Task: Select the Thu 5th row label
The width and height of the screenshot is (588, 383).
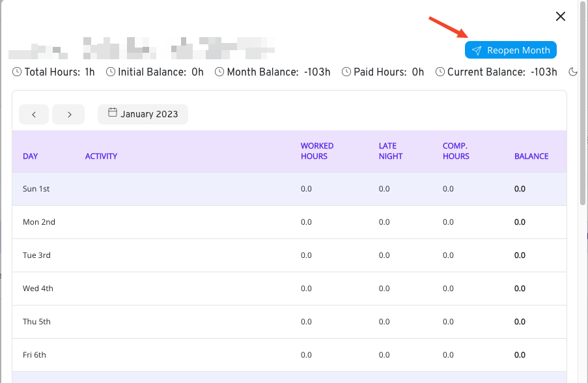Action: 36,322
